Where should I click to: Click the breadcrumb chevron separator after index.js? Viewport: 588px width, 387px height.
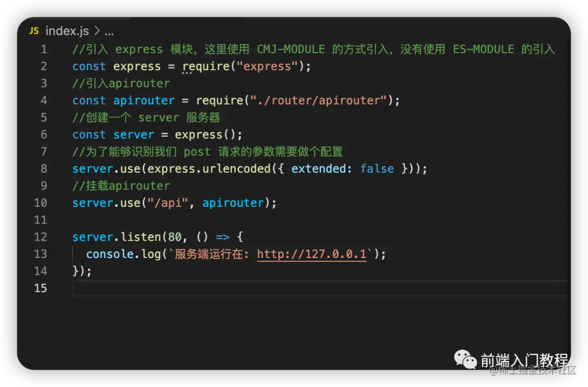[x=97, y=30]
